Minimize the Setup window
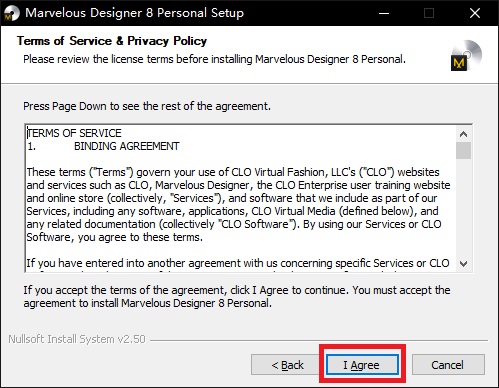This screenshot has width=499, height=388. click(x=384, y=13)
